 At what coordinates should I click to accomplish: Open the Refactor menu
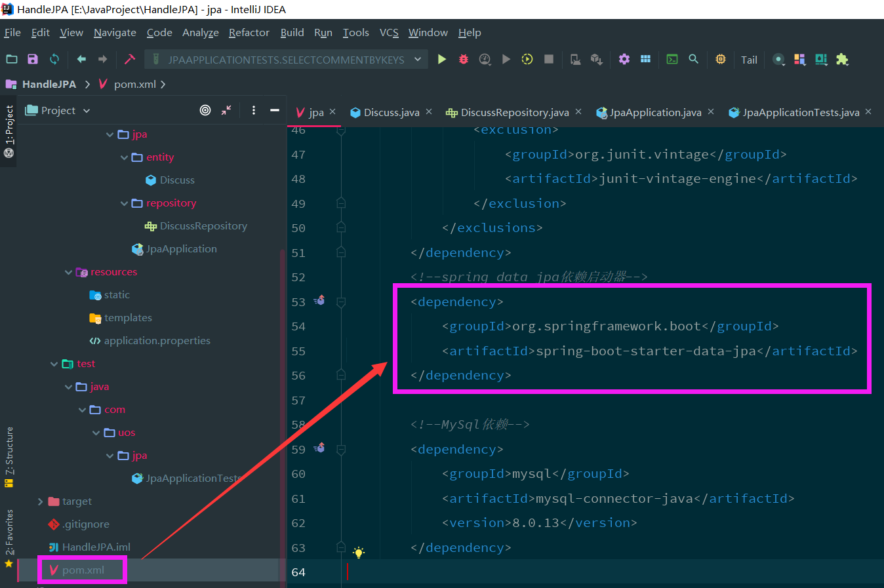coord(249,33)
